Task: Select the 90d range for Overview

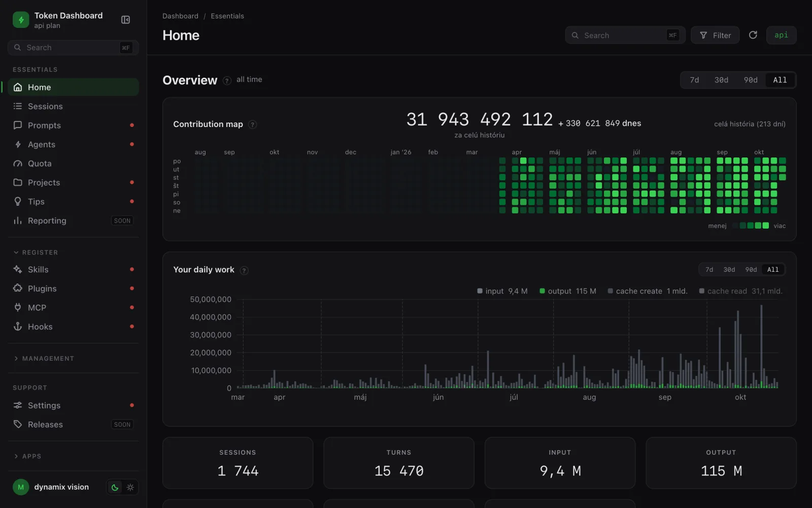Action: coord(751,80)
